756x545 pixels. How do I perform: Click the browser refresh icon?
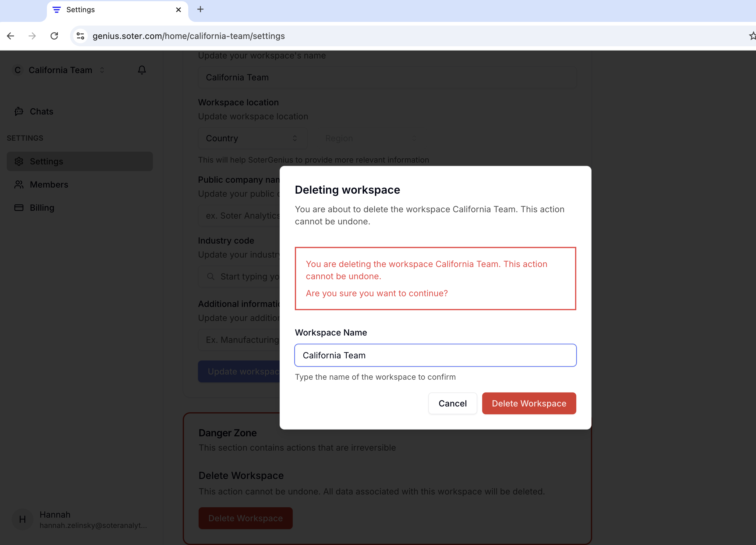coord(53,36)
